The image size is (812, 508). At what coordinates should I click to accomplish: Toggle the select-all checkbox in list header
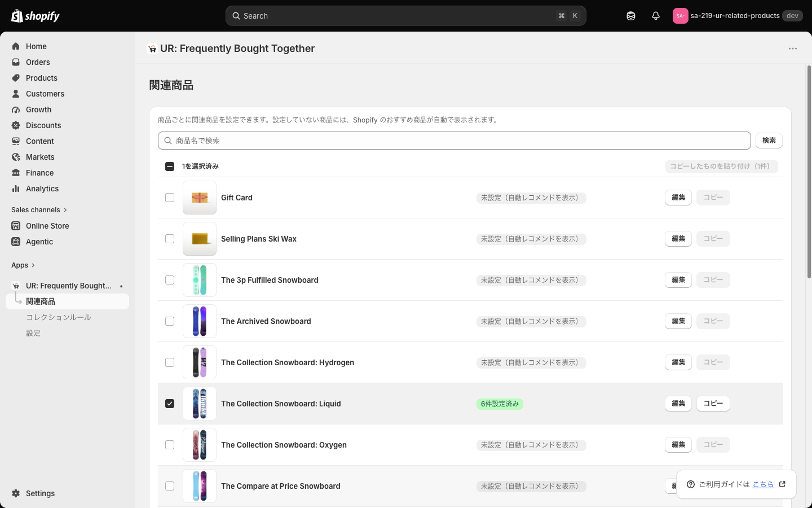point(170,167)
